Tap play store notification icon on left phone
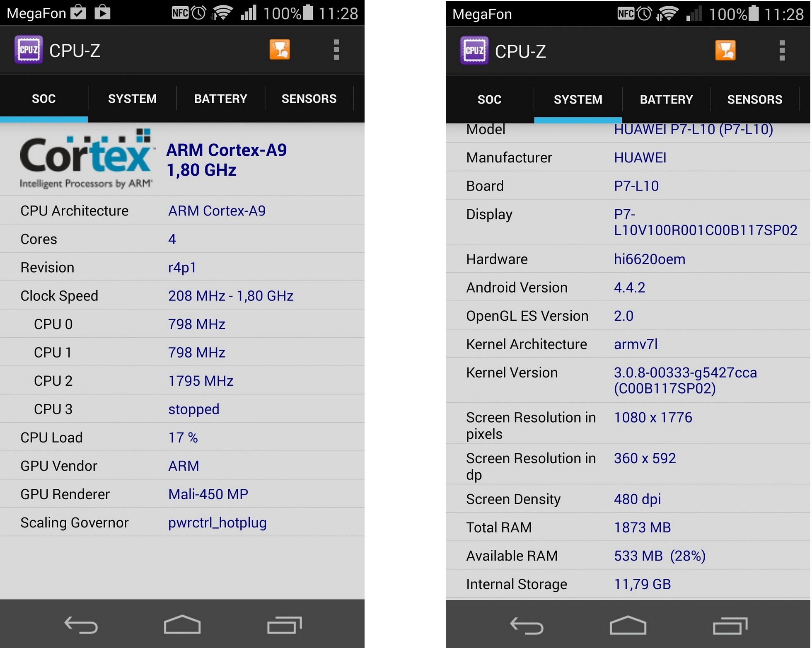The width and height of the screenshot is (812, 648). [x=102, y=12]
